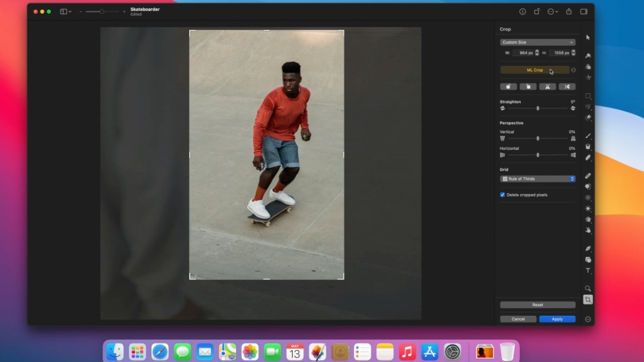644x362 pixels.
Task: Open Photos app in the Dock
Action: coord(250,352)
